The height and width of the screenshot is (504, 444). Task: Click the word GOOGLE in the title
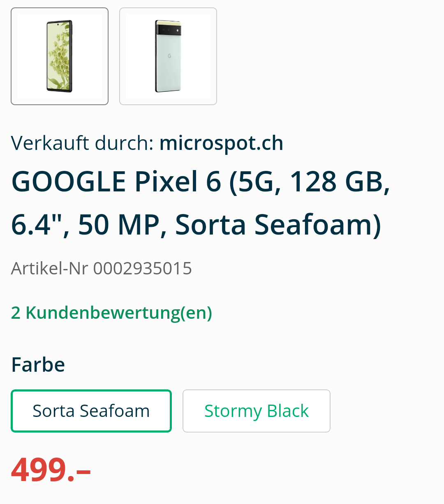click(x=69, y=182)
